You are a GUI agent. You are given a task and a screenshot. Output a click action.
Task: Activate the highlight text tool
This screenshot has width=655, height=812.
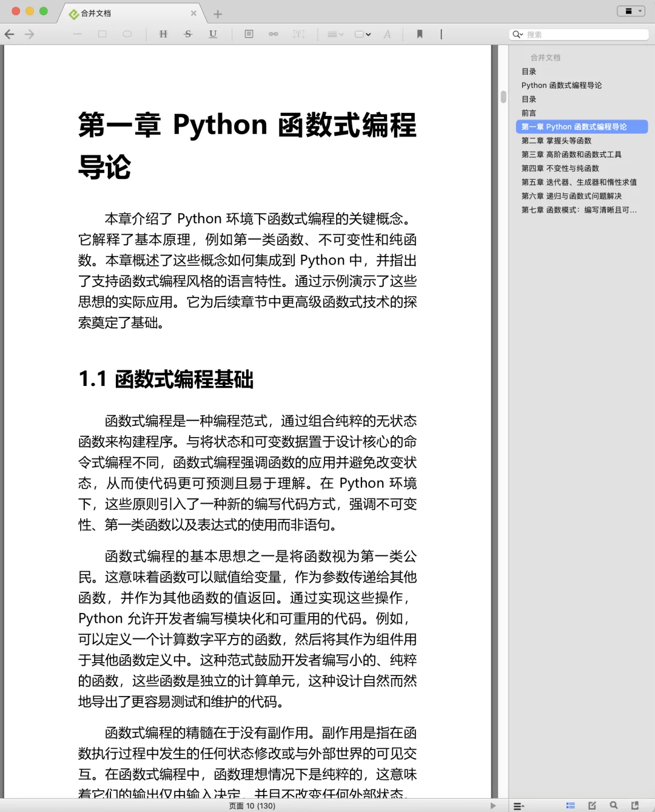(163, 34)
